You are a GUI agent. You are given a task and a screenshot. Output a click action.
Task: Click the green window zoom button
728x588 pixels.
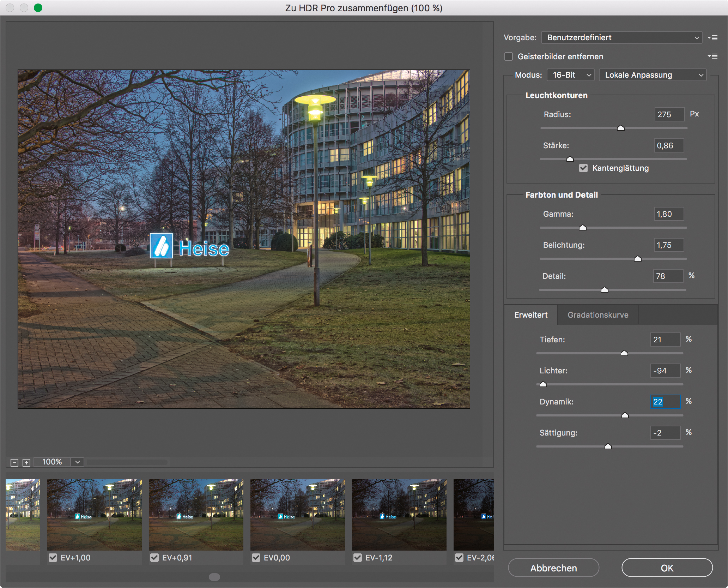click(38, 8)
